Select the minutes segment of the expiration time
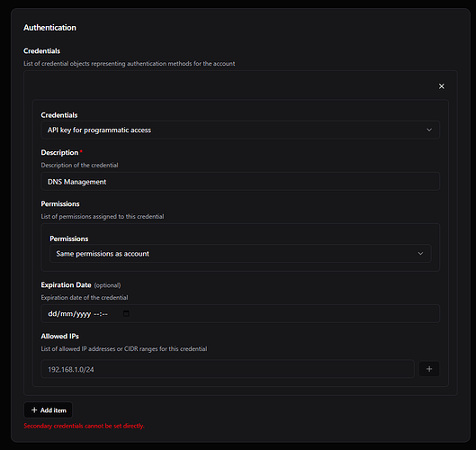 [x=104, y=314]
